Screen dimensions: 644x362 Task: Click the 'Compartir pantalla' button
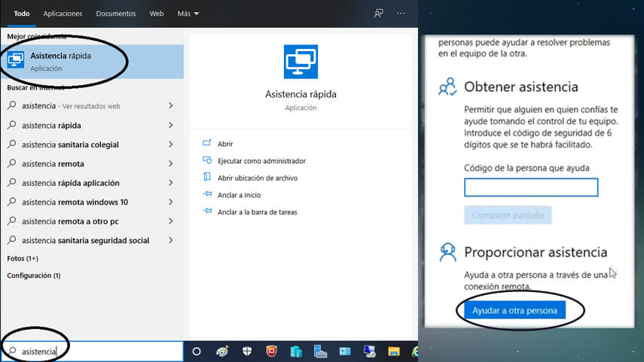coord(508,215)
